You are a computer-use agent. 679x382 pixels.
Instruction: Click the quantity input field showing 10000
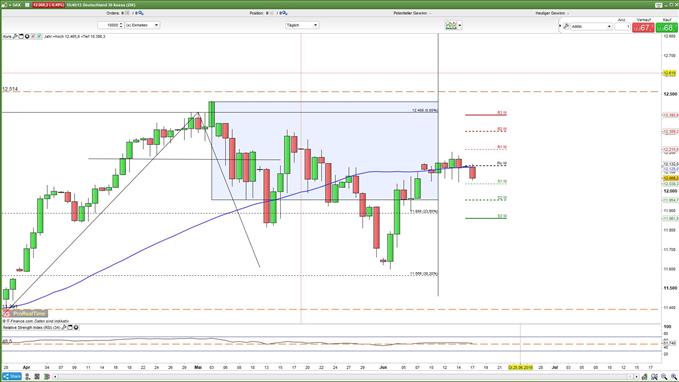(x=108, y=25)
